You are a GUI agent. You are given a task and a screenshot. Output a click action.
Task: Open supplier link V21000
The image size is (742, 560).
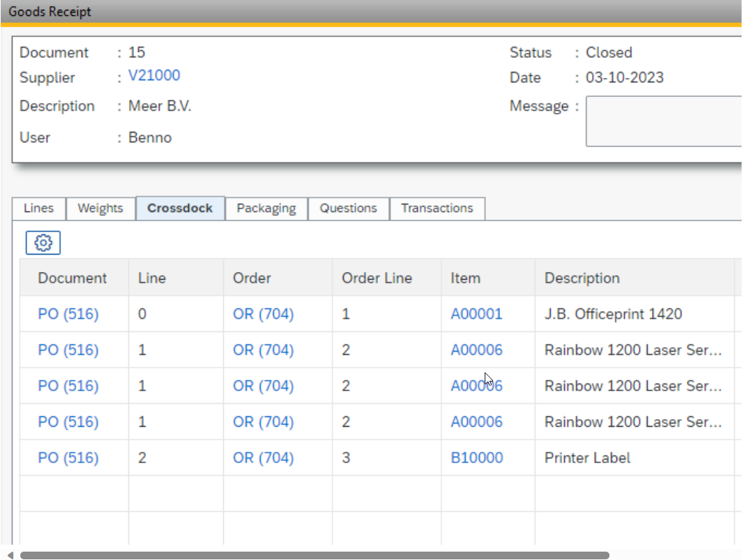pos(154,76)
